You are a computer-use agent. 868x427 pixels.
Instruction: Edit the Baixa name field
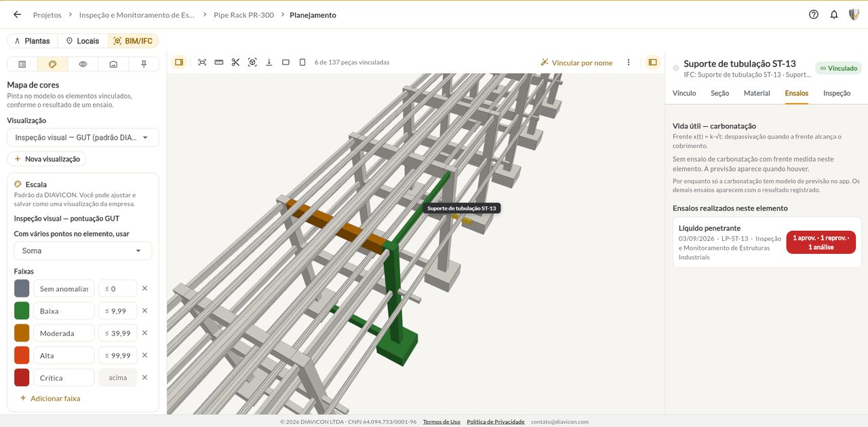[x=64, y=311]
